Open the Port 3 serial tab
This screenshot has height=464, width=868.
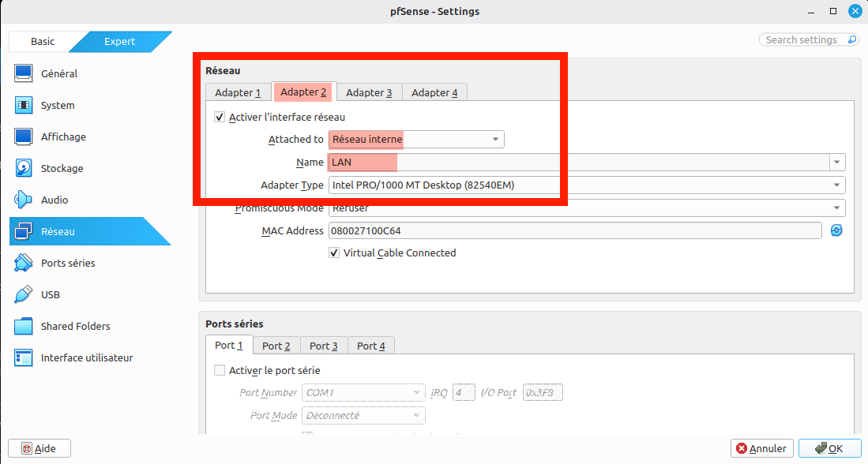(x=324, y=346)
